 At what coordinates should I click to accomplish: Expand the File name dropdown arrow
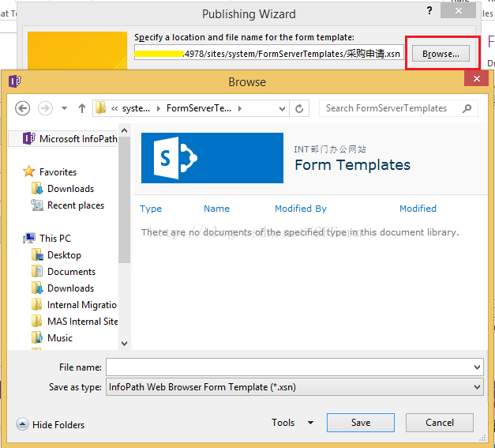(x=477, y=367)
